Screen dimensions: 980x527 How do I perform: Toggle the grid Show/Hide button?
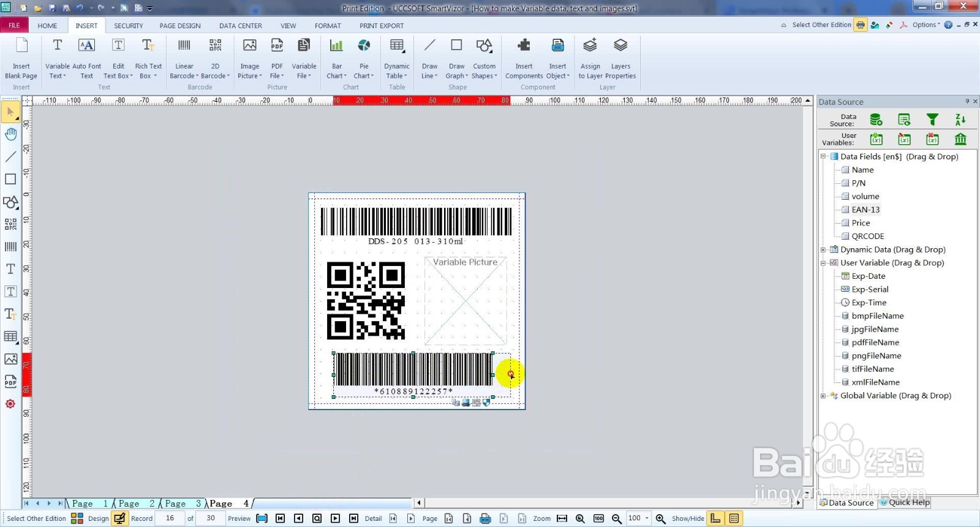(734, 518)
